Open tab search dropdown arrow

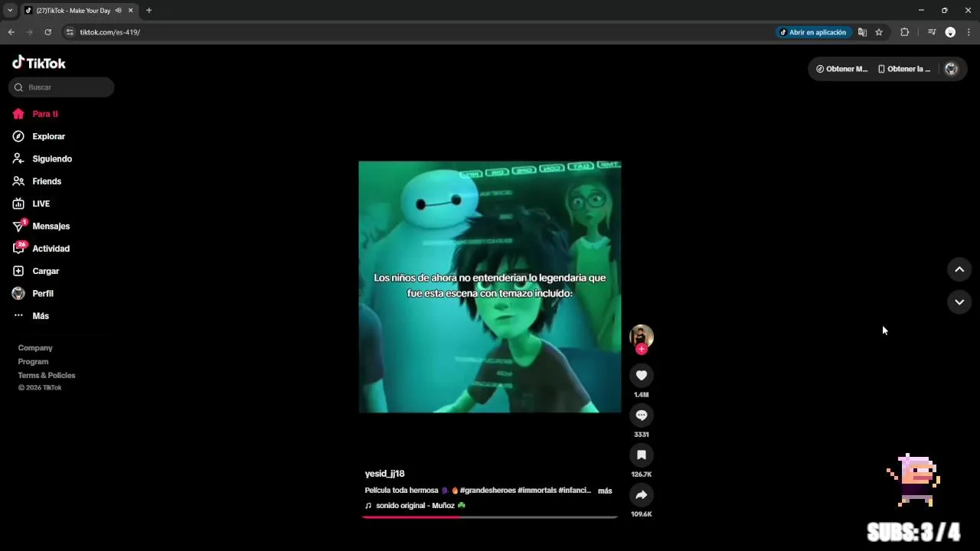coord(10,11)
